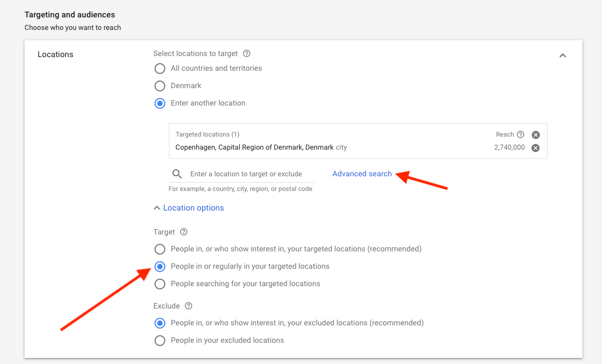The height and width of the screenshot is (364, 602).
Task: Open the help icon beside the Exclude heading
Action: tap(188, 306)
